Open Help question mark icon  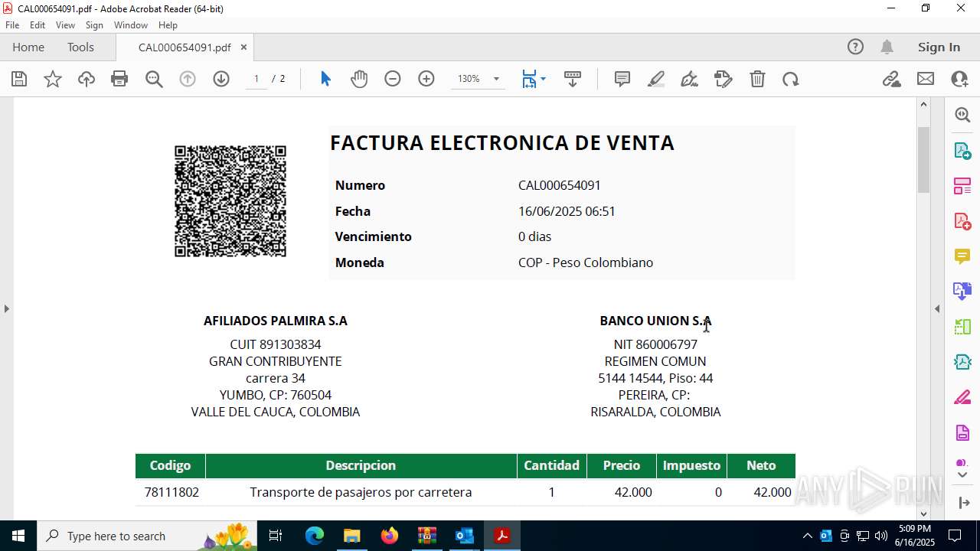pyautogui.click(x=855, y=47)
